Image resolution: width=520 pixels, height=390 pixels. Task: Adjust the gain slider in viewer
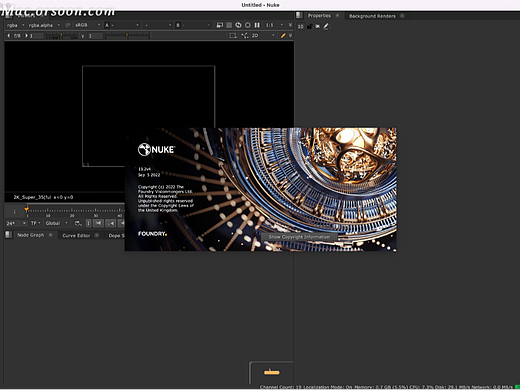61,36
